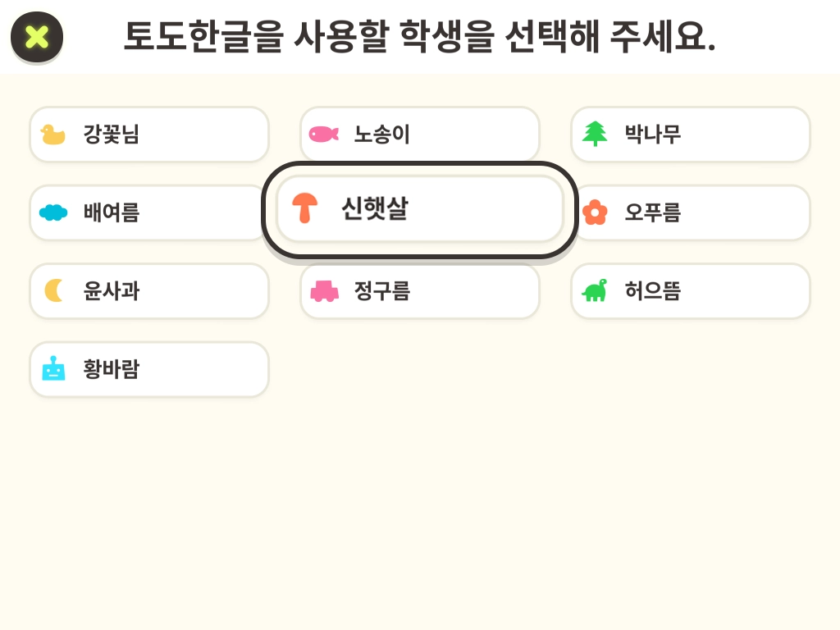Pick student 윤사과
Viewport: 840px width, 630px height.
click(x=149, y=291)
